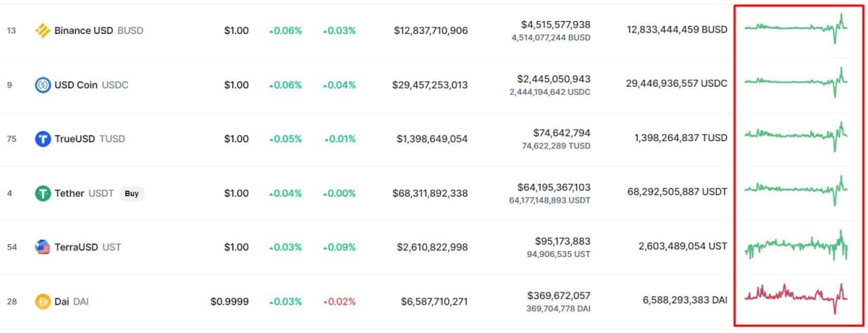Screen dimensions: 868x333
Task: View the BUSD 7-day sparkline chart
Action: pos(796,28)
